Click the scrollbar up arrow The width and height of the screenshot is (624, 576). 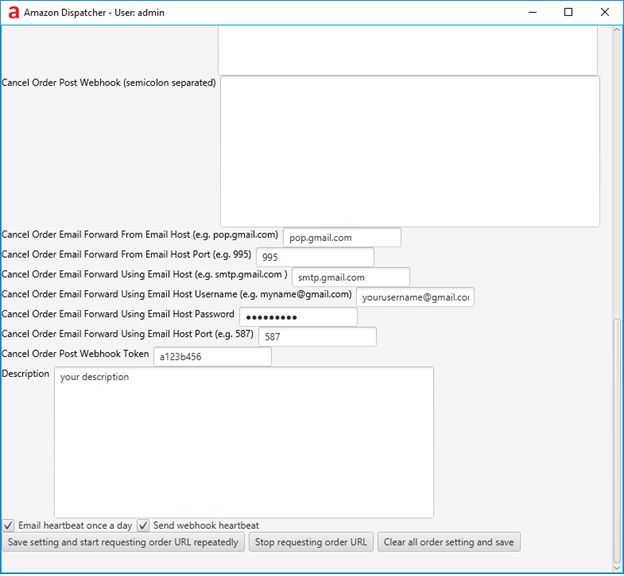pyautogui.click(x=617, y=29)
